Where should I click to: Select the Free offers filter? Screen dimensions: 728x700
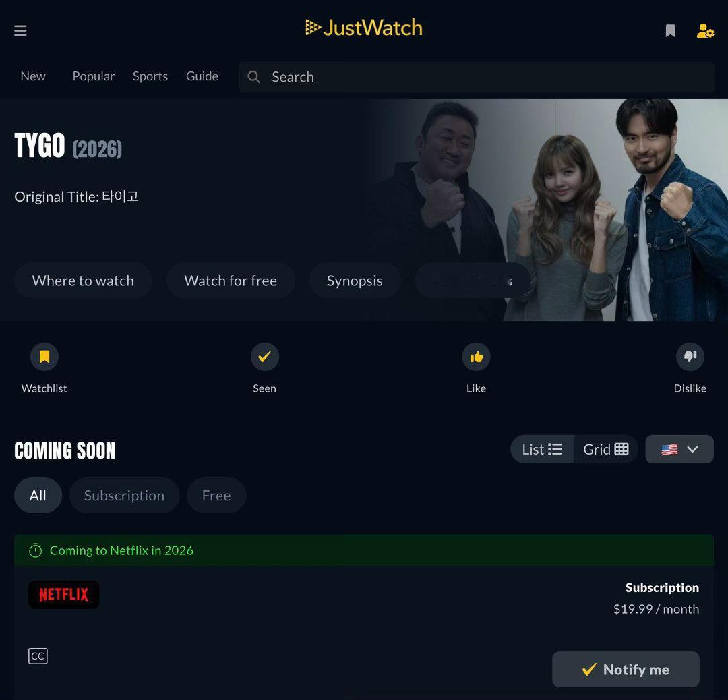216,496
